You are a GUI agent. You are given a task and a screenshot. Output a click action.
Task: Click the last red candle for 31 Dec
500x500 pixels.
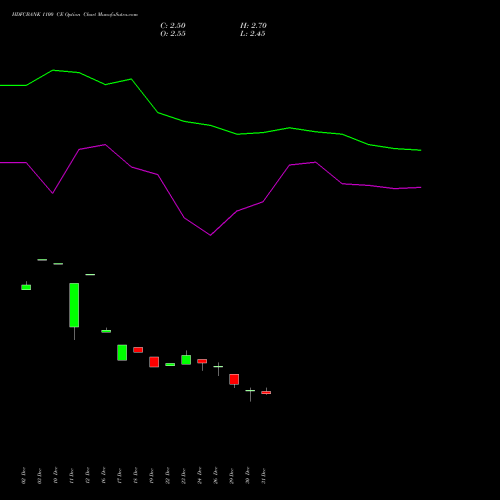266,392
